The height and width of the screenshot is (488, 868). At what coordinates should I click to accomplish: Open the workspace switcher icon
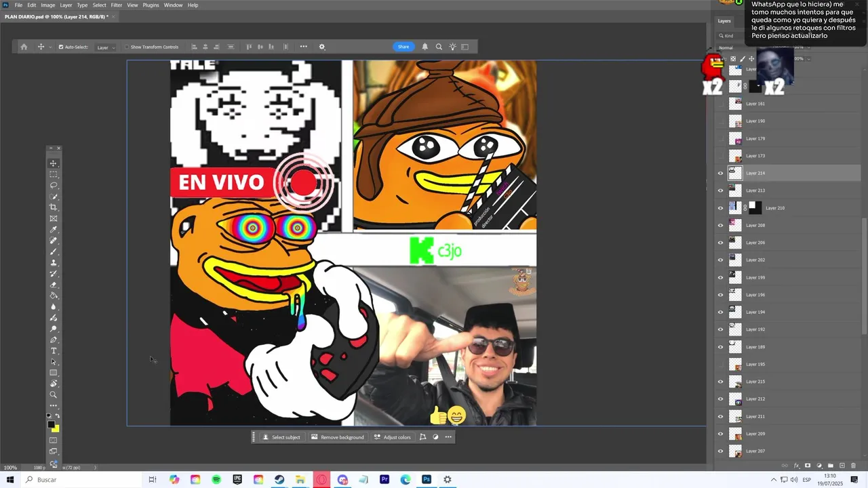465,47
